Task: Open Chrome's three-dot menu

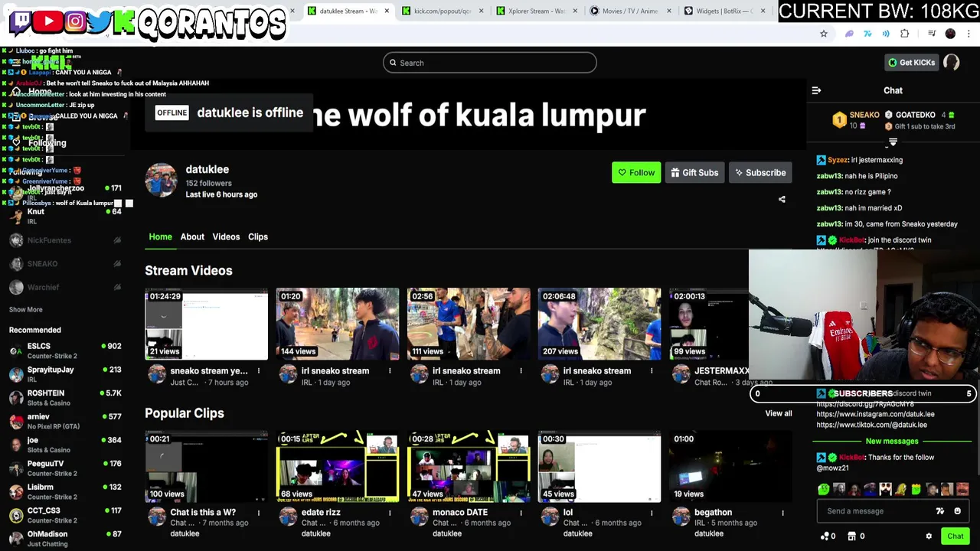Action: point(969,34)
